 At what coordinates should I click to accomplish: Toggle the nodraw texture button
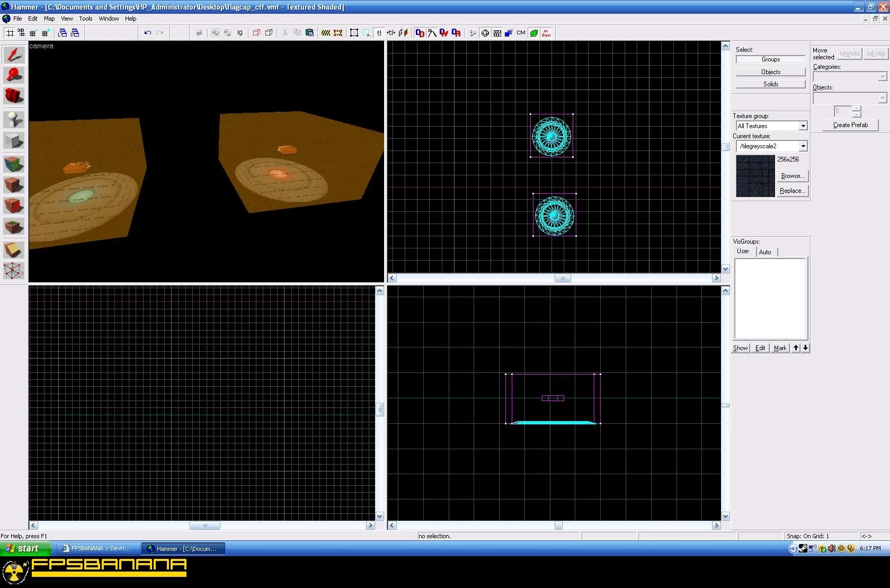pos(546,33)
